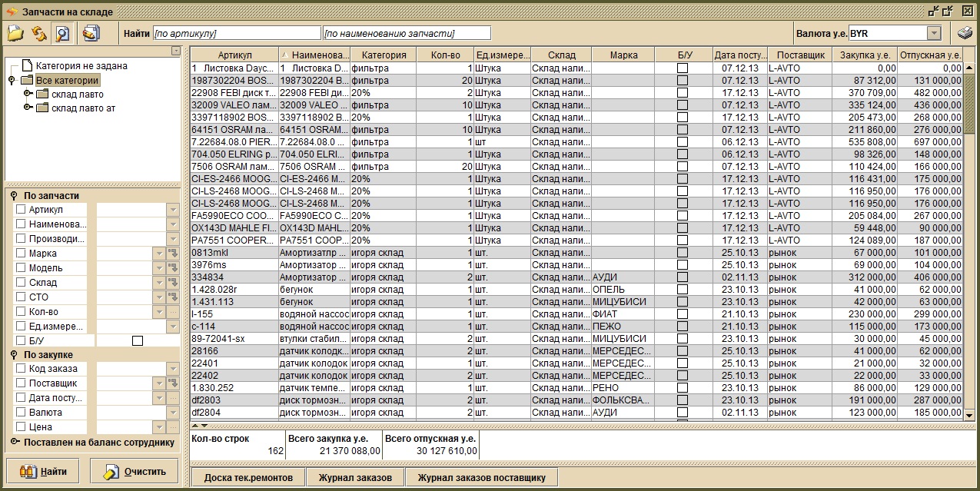This screenshot has height=491, width=980.
Task: Click the printer icon
Action: [965, 33]
